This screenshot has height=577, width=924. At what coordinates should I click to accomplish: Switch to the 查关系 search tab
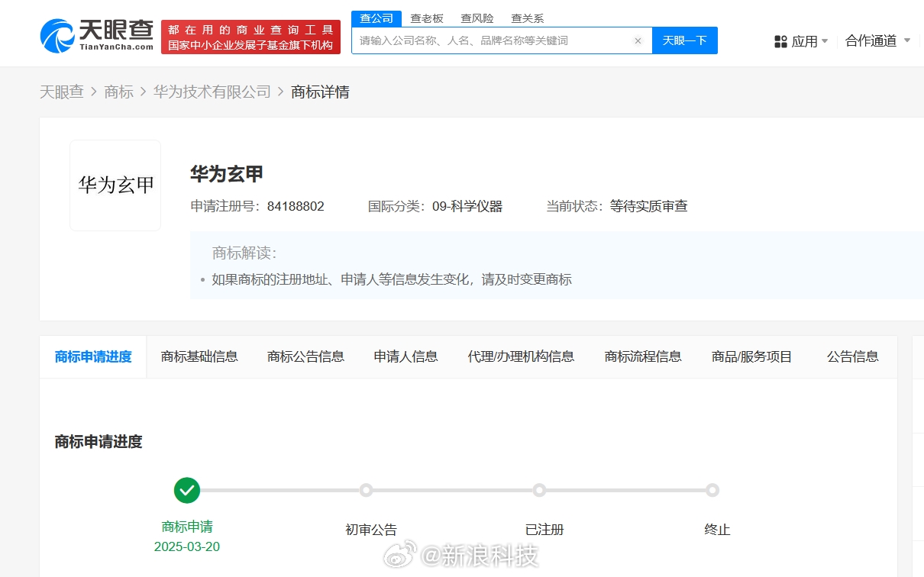tap(528, 18)
